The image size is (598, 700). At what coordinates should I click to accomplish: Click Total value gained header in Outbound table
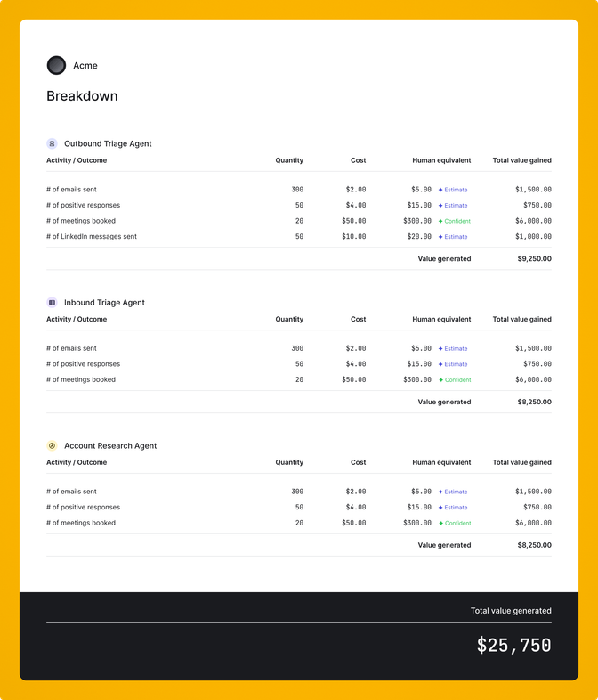521,160
